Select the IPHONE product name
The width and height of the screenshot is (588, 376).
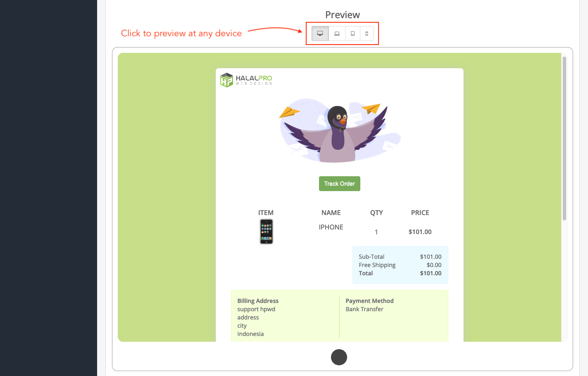[x=331, y=227]
